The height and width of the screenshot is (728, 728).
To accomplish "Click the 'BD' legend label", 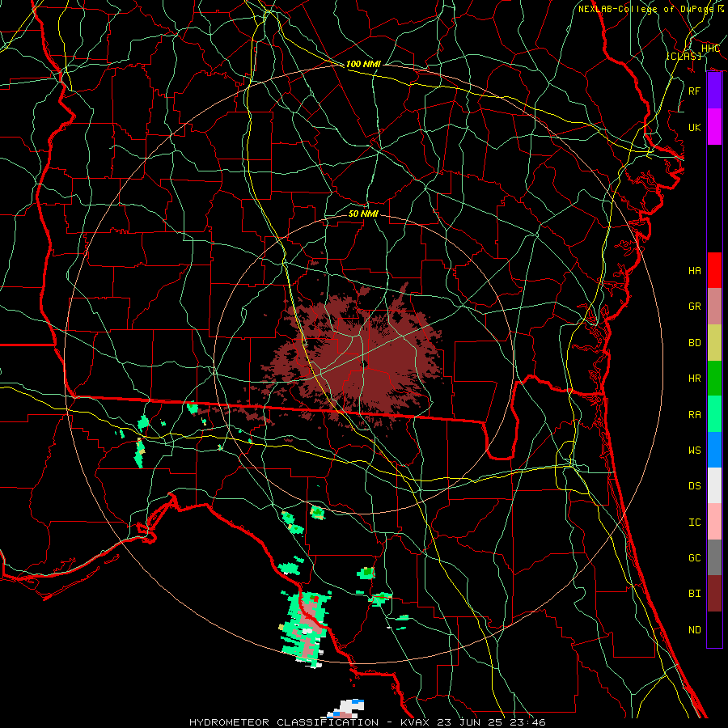I will pyautogui.click(x=694, y=343).
